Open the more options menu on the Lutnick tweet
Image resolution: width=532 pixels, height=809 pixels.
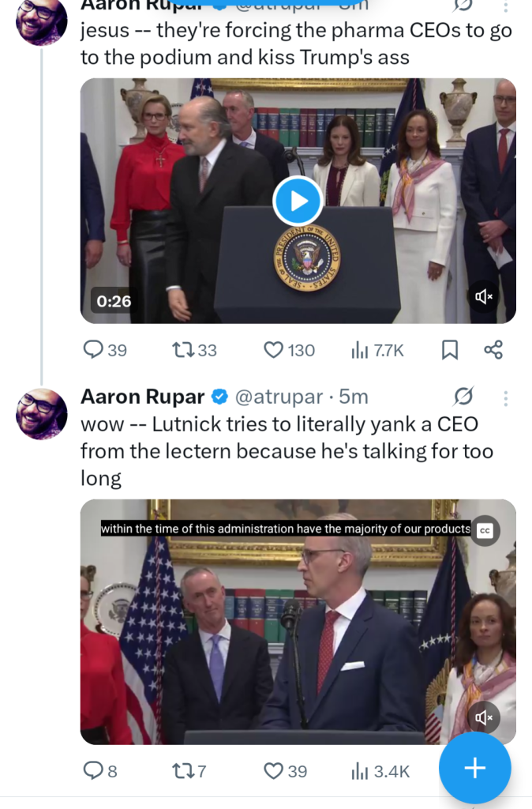click(x=505, y=399)
